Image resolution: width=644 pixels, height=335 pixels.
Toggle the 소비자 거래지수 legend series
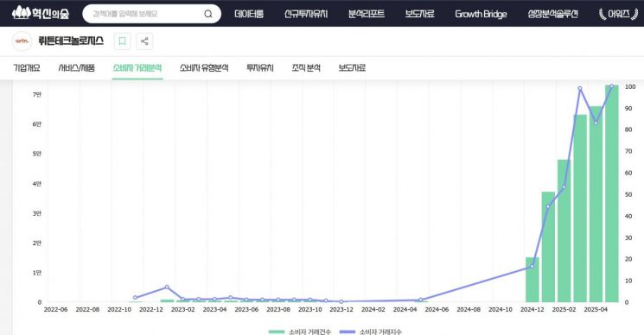tap(371, 332)
